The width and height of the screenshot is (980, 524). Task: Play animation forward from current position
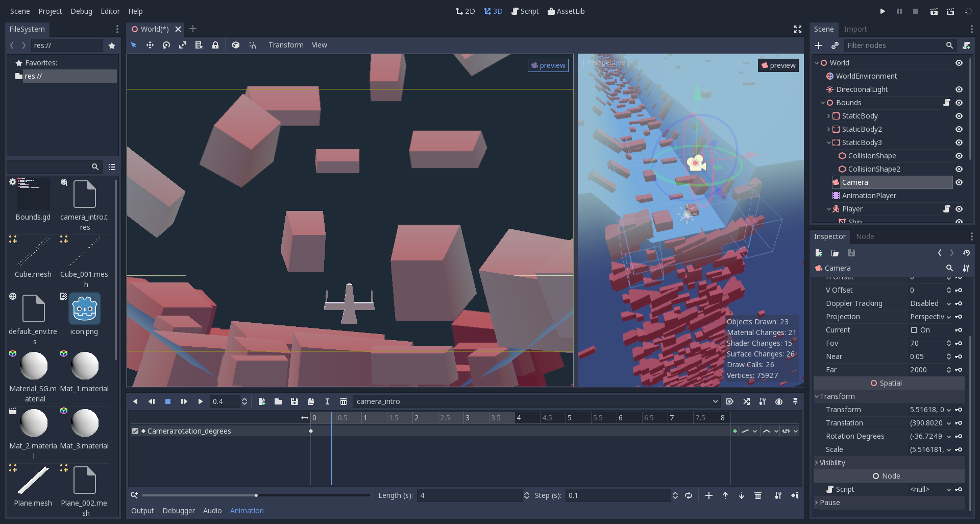201,401
